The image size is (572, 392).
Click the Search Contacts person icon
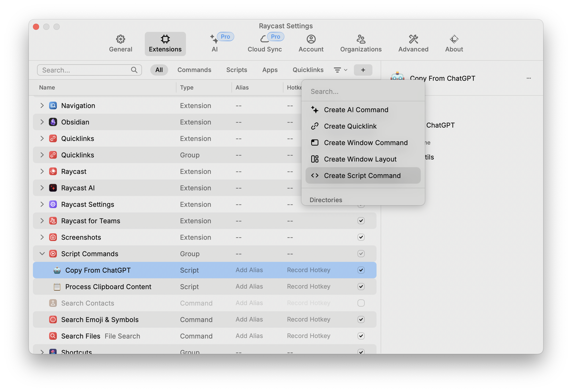tap(53, 303)
